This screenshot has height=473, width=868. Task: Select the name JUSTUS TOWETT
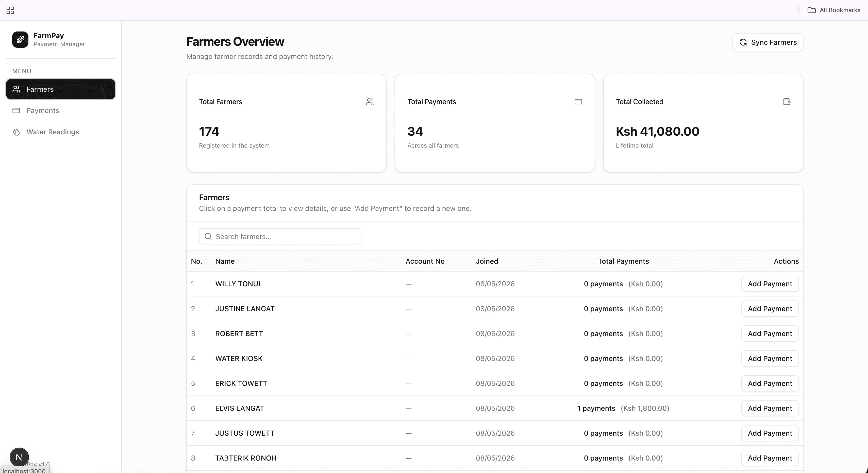[245, 433]
